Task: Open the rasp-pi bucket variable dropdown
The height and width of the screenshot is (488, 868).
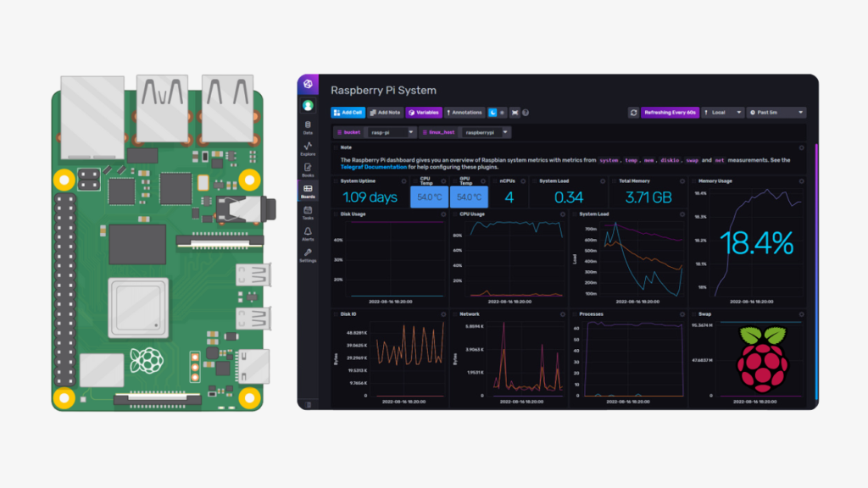Action: point(392,132)
